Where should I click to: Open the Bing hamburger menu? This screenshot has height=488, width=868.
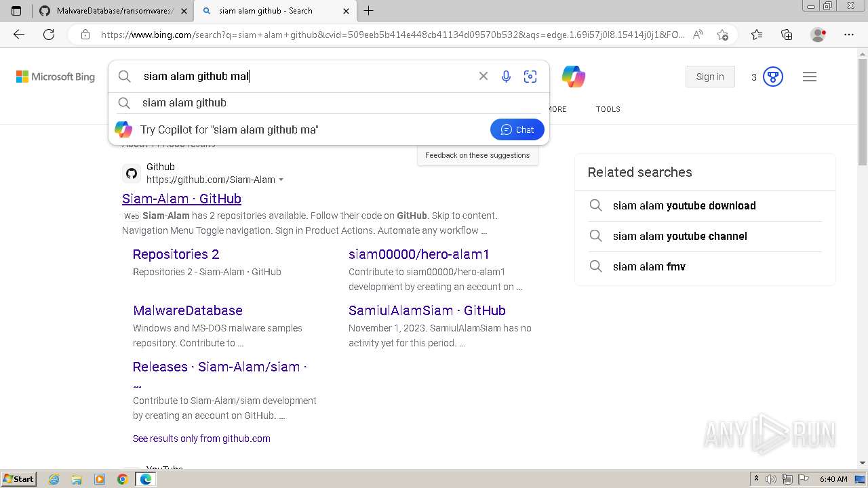(x=810, y=77)
